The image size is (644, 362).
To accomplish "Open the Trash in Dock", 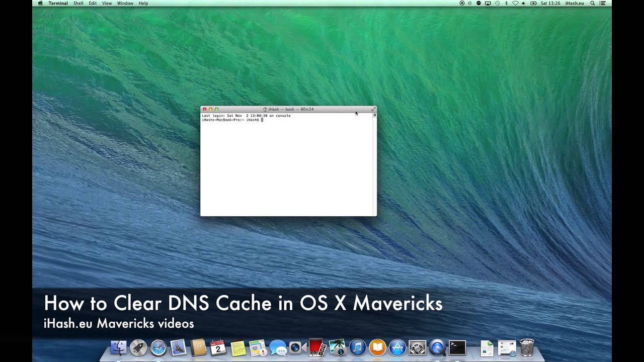I will coord(527,347).
